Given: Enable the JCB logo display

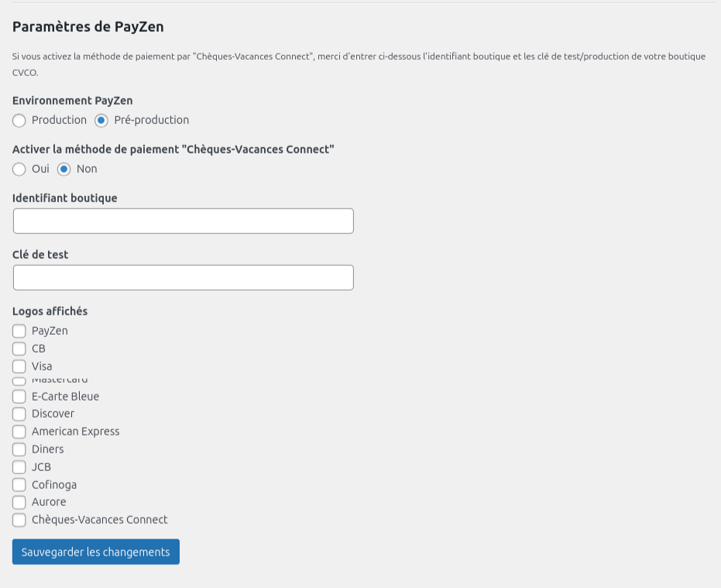Looking at the screenshot, I should pos(19,467).
